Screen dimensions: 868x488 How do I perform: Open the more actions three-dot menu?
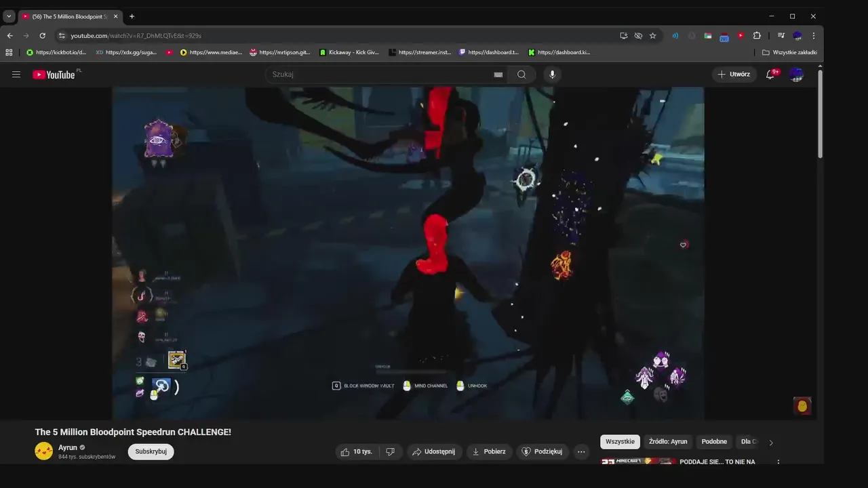coord(580,451)
